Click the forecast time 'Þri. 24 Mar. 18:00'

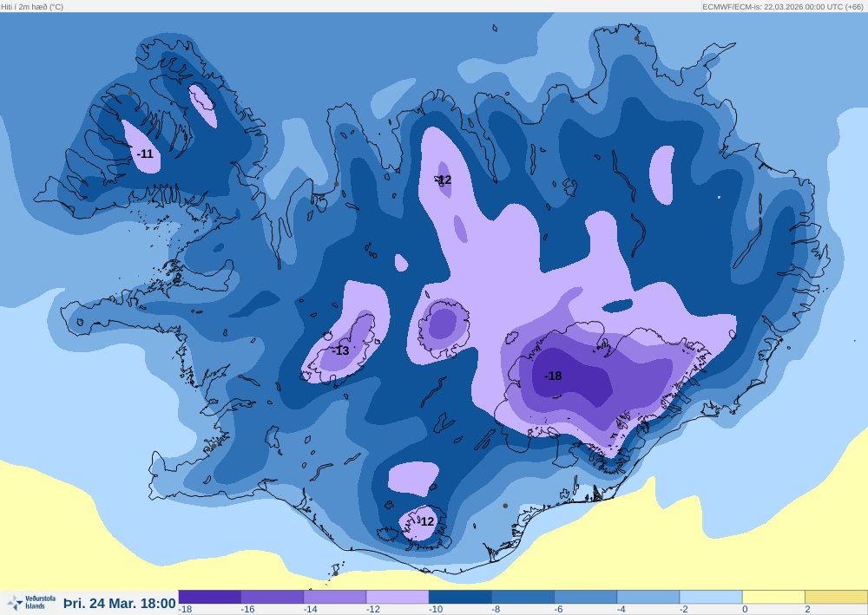pyautogui.click(x=120, y=604)
